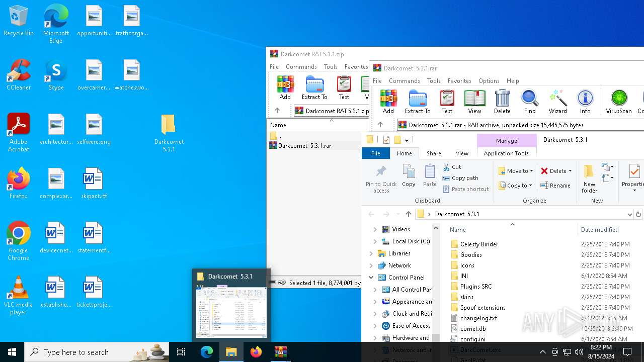Refresh the Explorer folder view
Viewport: 644px width, 362px height.
[x=638, y=214]
